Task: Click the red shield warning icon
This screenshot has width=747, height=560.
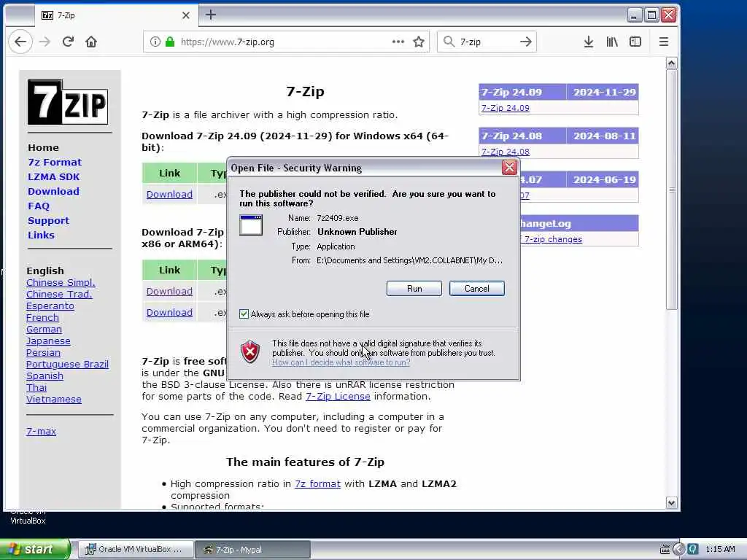Action: point(250,352)
